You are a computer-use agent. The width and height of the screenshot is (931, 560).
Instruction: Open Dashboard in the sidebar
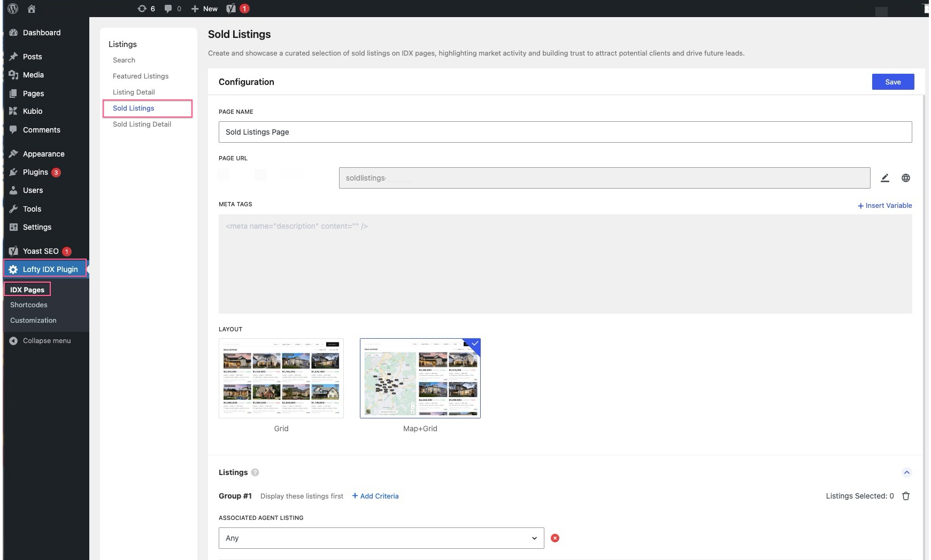(42, 33)
